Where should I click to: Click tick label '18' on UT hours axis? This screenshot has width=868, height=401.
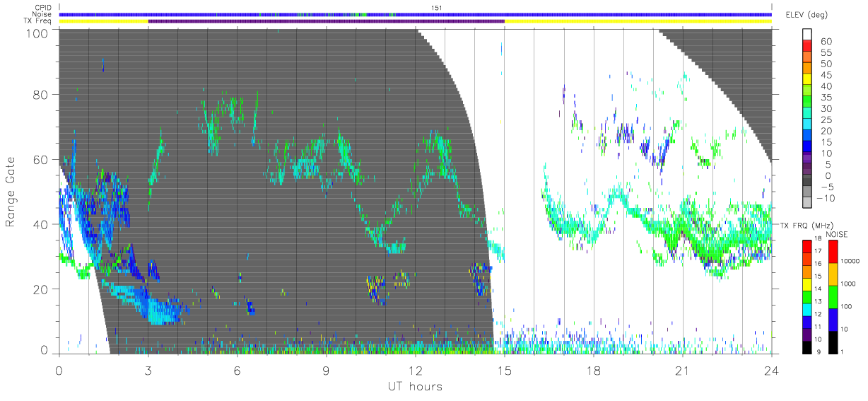pyautogui.click(x=593, y=370)
